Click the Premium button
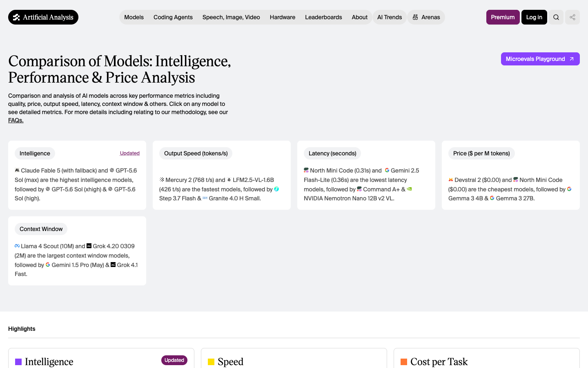This screenshot has width=588, height=368. tap(503, 17)
